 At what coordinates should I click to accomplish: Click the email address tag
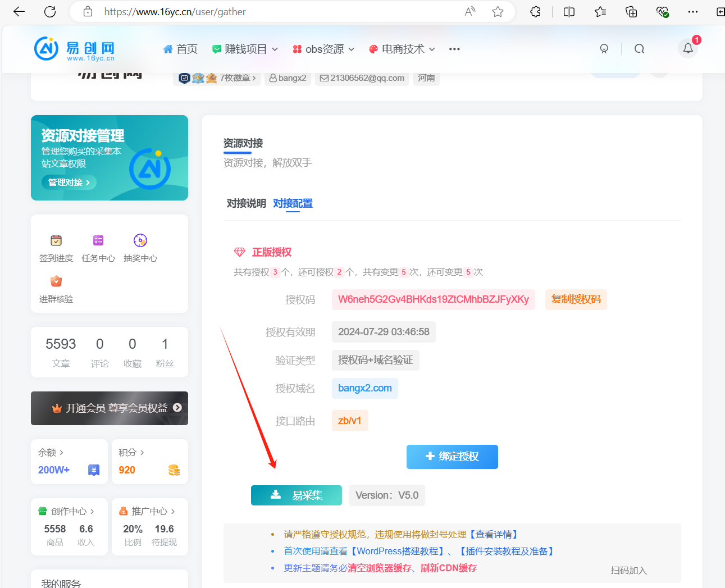click(362, 78)
